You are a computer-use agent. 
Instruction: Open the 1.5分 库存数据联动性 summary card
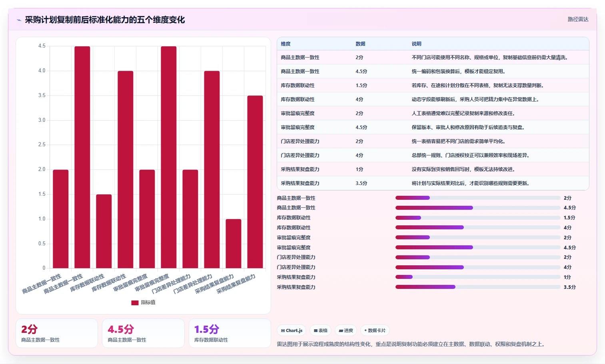point(230,333)
